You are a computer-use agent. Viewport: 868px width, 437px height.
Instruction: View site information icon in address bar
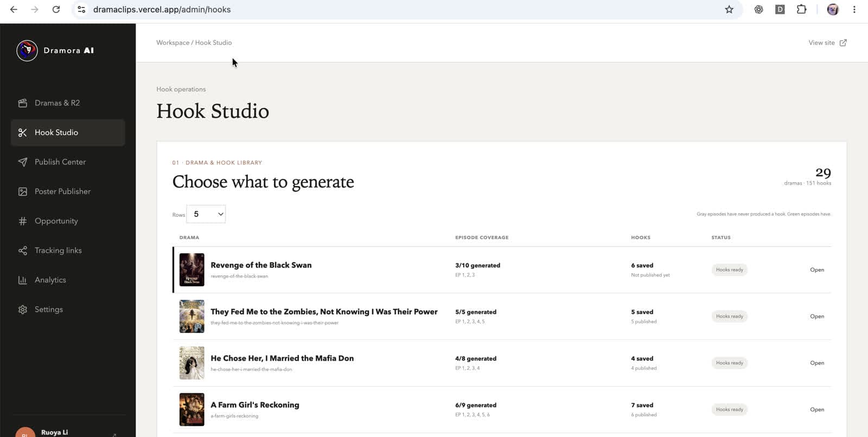(81, 9)
